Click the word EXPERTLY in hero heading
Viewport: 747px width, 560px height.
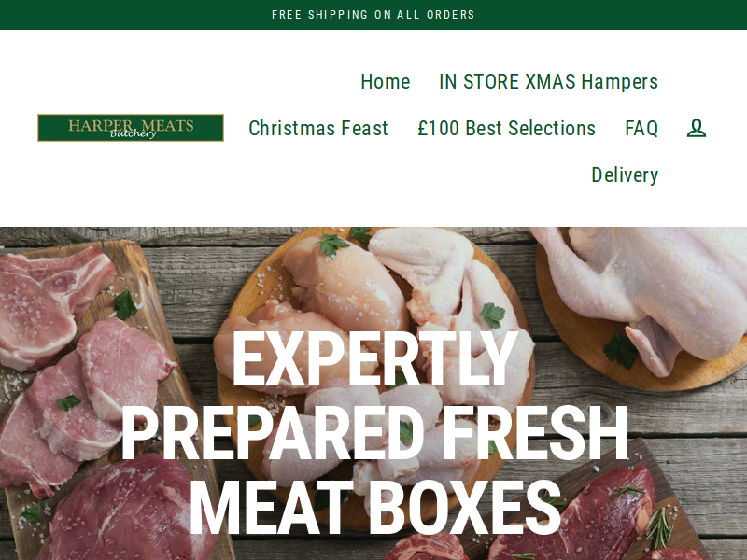[x=374, y=358]
